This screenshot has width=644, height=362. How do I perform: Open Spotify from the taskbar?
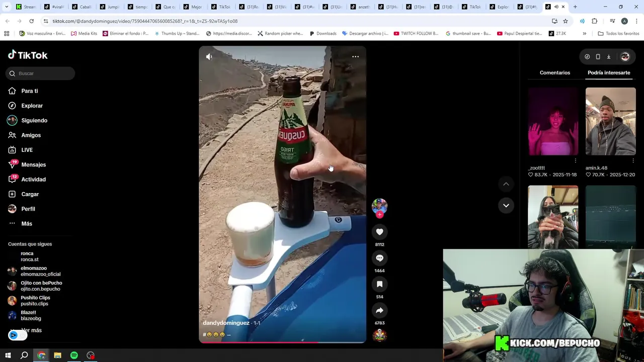(x=74, y=355)
